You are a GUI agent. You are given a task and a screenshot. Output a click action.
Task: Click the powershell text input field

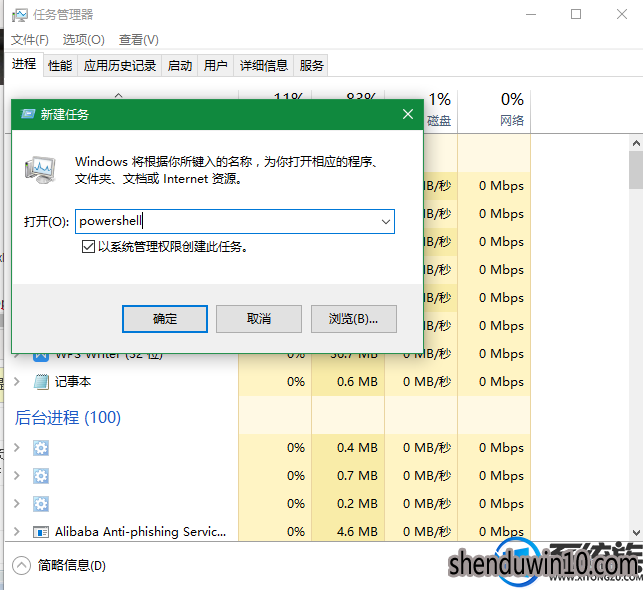coord(235,221)
